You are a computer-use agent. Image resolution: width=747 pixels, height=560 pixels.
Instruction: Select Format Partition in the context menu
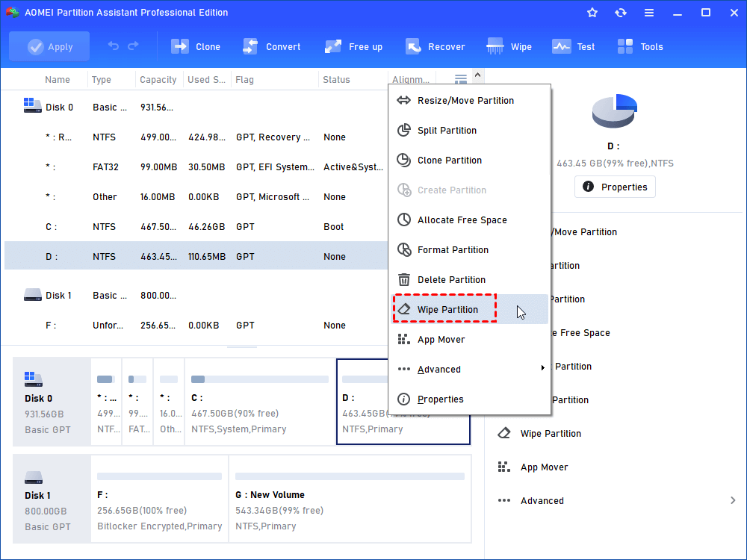(452, 250)
